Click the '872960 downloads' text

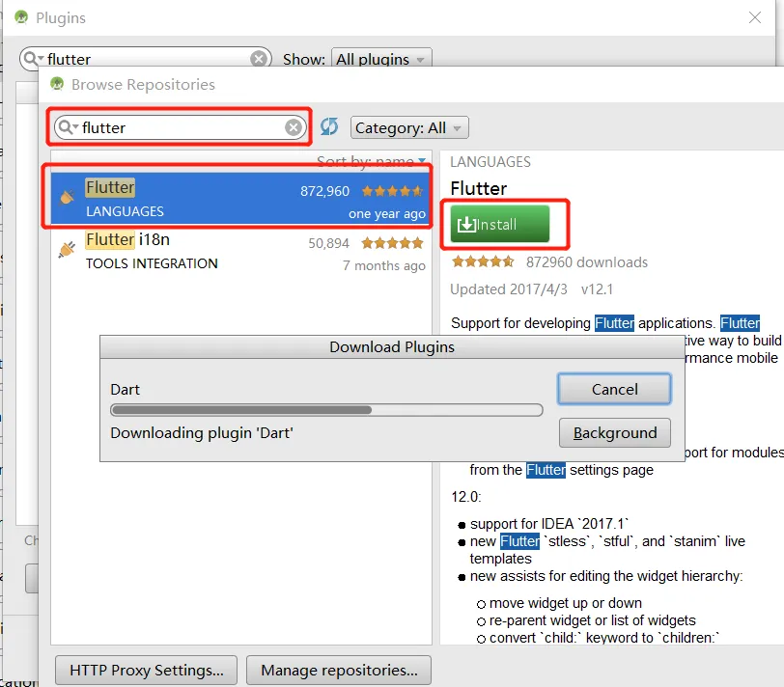coord(586,261)
